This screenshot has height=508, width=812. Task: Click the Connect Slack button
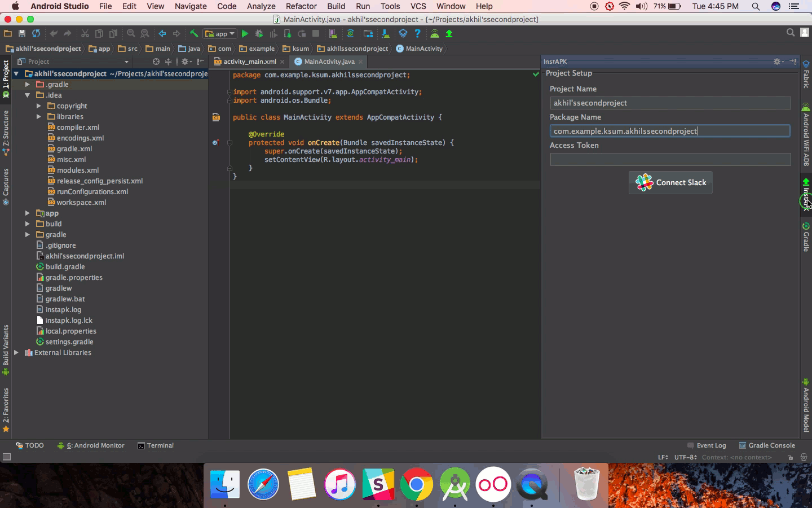tap(670, 182)
